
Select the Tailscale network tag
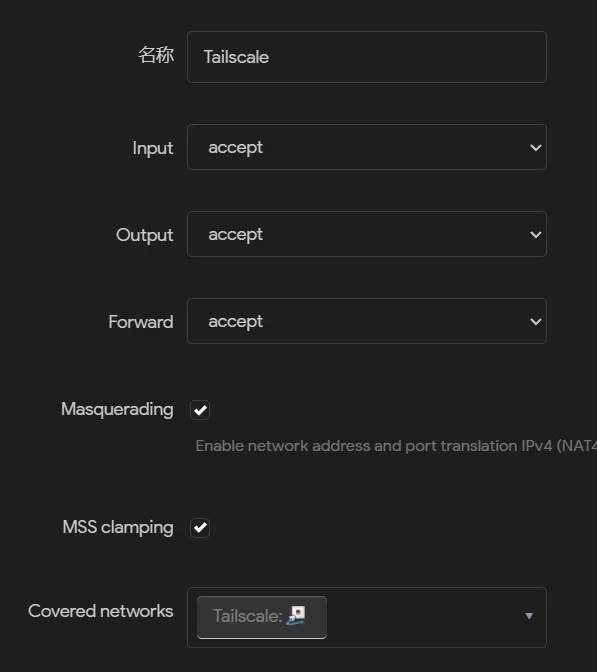[x=262, y=617]
